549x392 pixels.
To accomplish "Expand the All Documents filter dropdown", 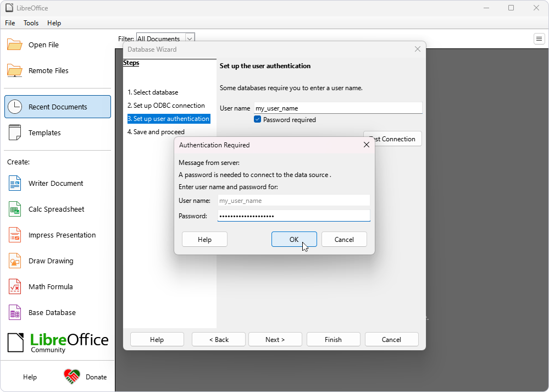I will [x=190, y=39].
